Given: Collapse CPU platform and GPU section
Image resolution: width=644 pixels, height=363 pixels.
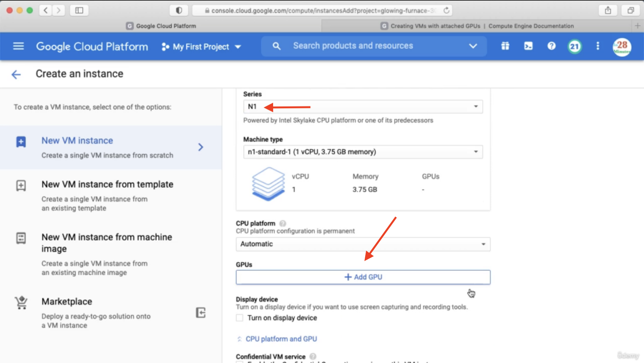Looking at the screenshot, I should click(277, 339).
